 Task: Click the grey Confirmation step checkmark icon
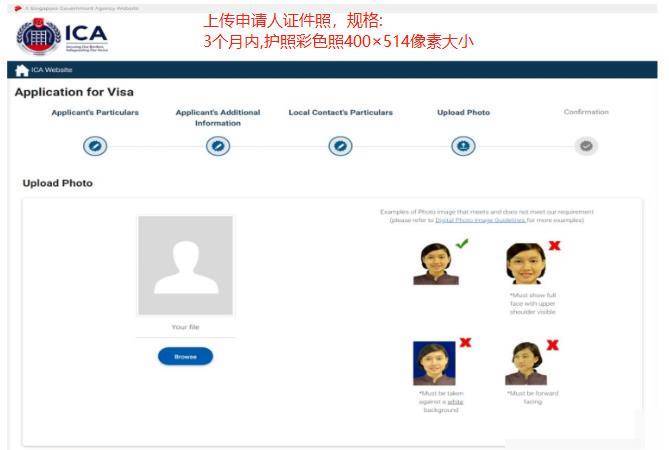coord(586,146)
